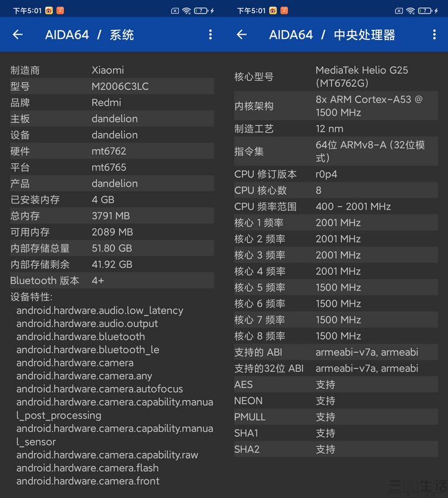Select the 设备 dandelion row
The width and height of the screenshot is (448, 498).
pyautogui.click(x=112, y=135)
